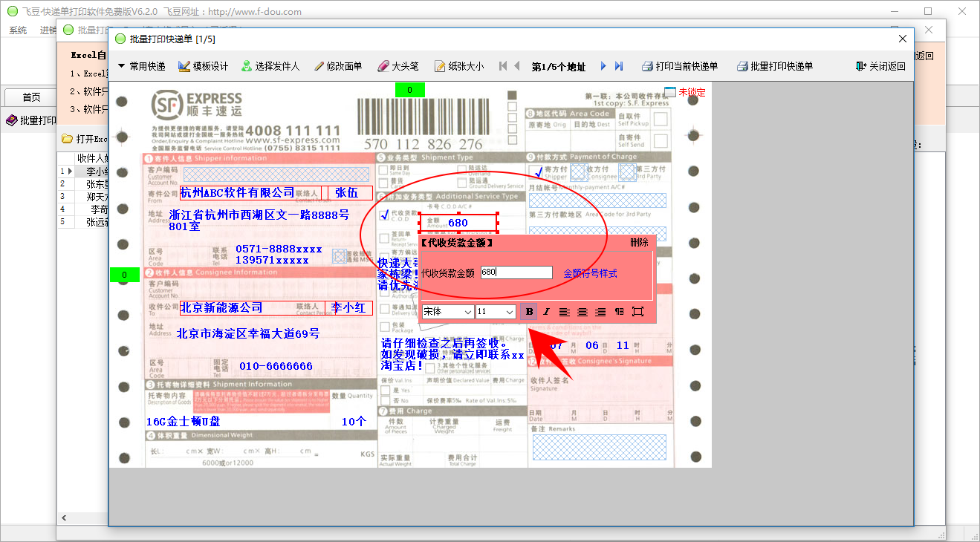Click the green top margin offset box
Viewport: 980px width, 542px height.
pyautogui.click(x=409, y=91)
